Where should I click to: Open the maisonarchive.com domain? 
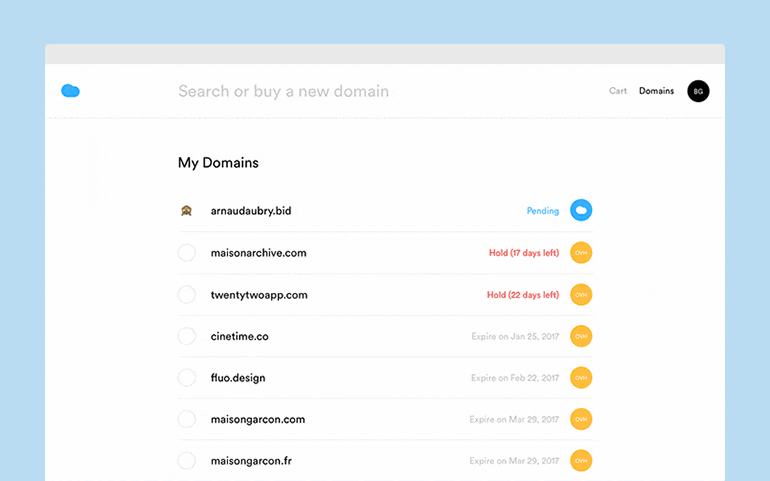tap(258, 253)
